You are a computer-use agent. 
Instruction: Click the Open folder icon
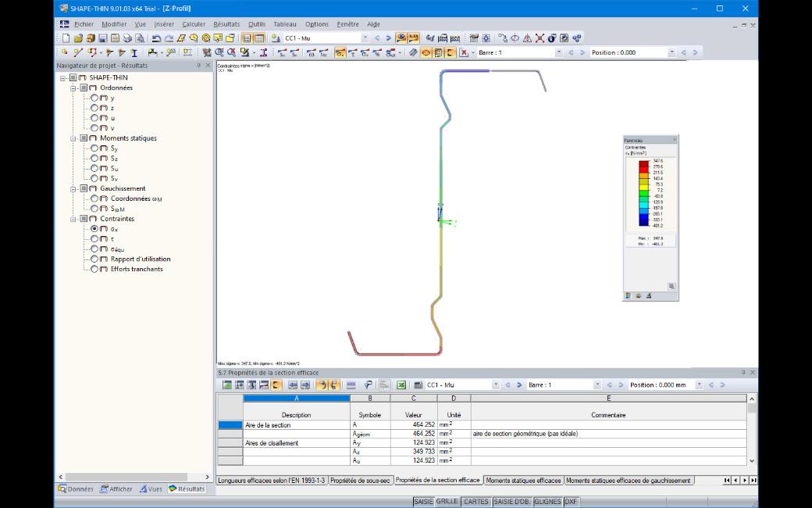click(x=78, y=38)
